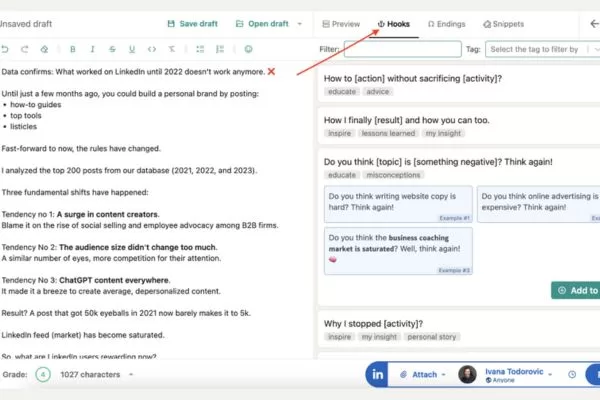
Task: Click Ivana Todorovic's profile picture
Action: (467, 374)
